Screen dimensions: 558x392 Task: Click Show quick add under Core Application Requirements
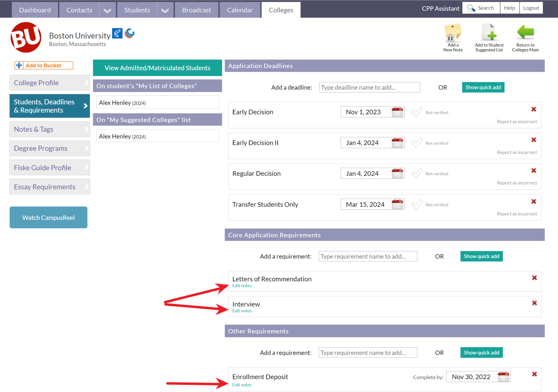coord(481,256)
